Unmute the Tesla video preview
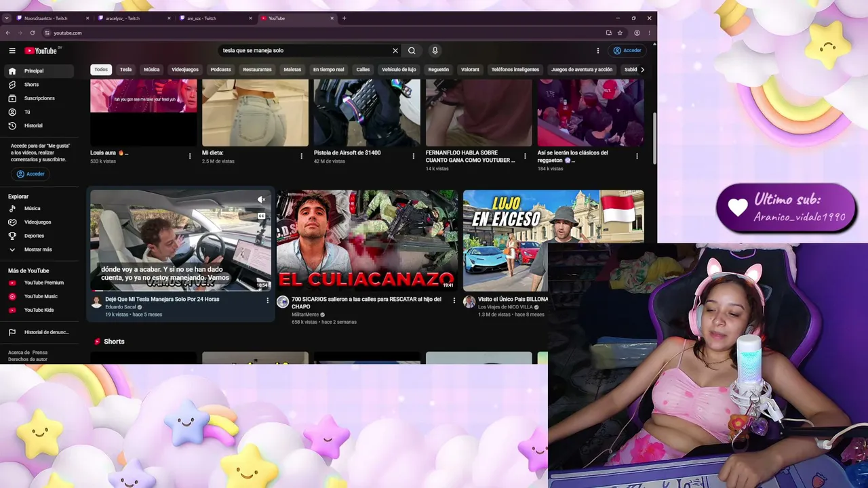This screenshot has height=488, width=868. [x=261, y=199]
